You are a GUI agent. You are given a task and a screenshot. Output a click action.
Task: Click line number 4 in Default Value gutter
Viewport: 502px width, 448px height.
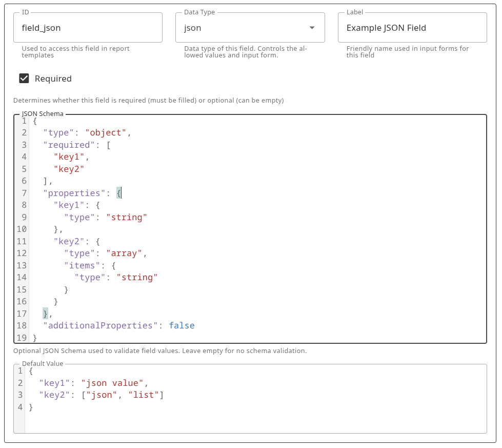coord(20,407)
